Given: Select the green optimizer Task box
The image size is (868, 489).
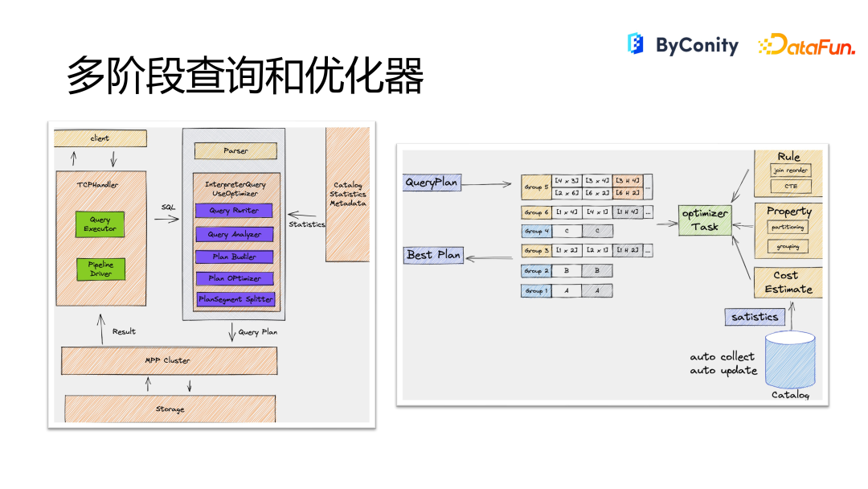Looking at the screenshot, I should 705,220.
